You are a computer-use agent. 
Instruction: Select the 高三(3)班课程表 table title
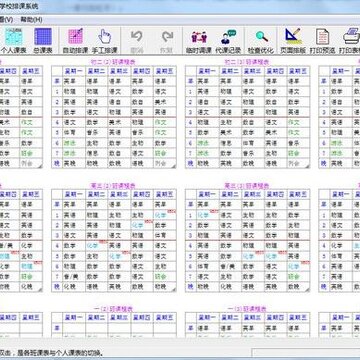click(x=247, y=185)
